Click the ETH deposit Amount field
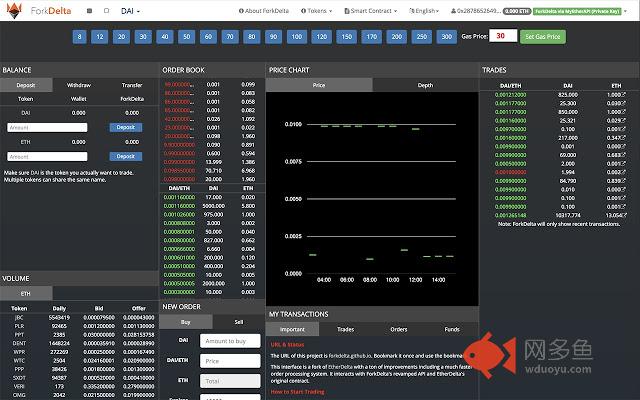640x400 pixels. click(x=47, y=157)
